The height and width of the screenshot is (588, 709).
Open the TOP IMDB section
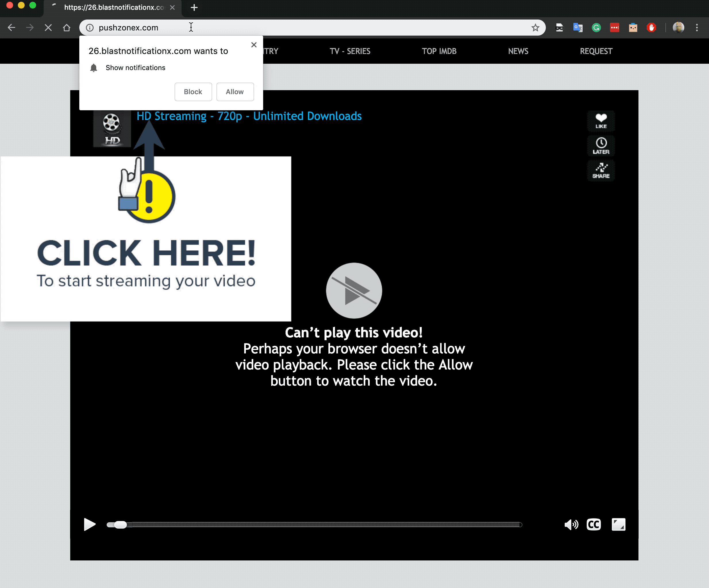pyautogui.click(x=439, y=51)
